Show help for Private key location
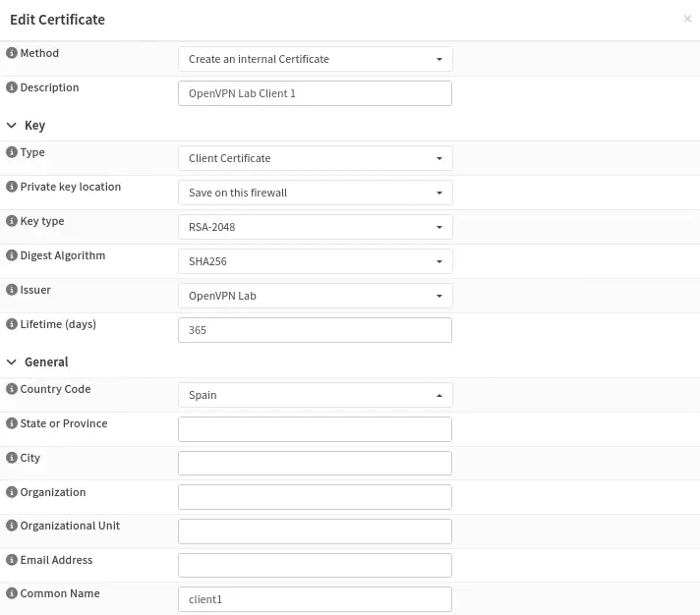The image size is (700, 615). 12,187
